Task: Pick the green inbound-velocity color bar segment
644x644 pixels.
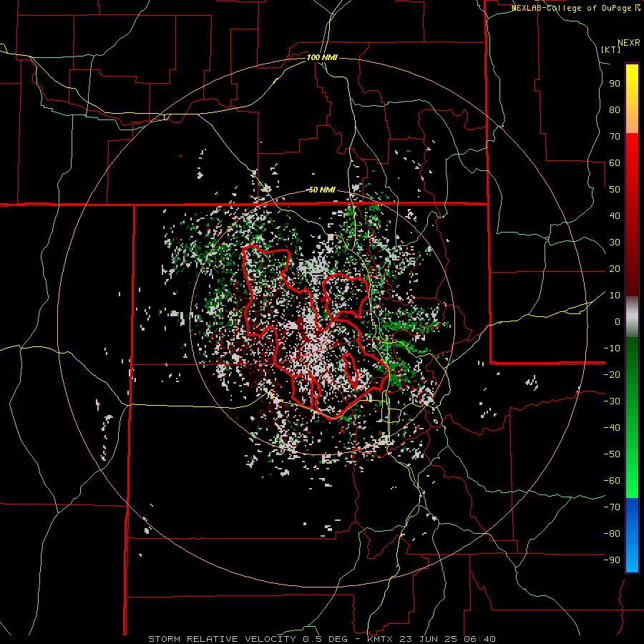Action: coord(632,417)
